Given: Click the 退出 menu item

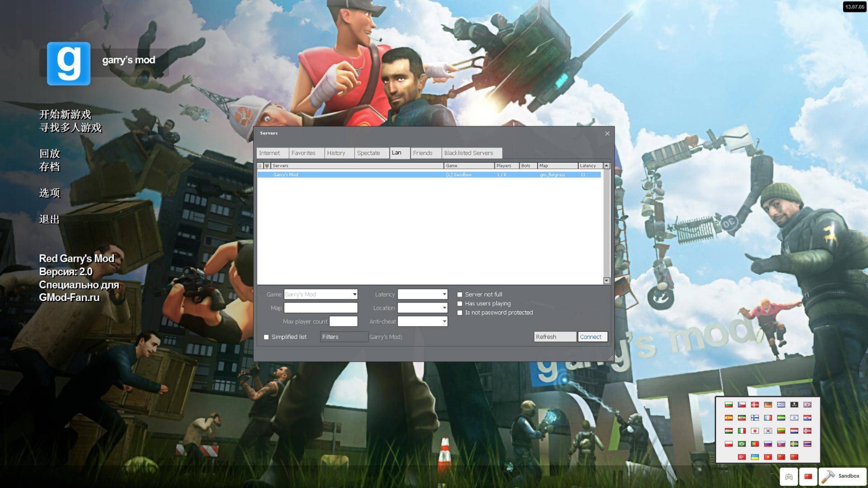Looking at the screenshot, I should (49, 220).
